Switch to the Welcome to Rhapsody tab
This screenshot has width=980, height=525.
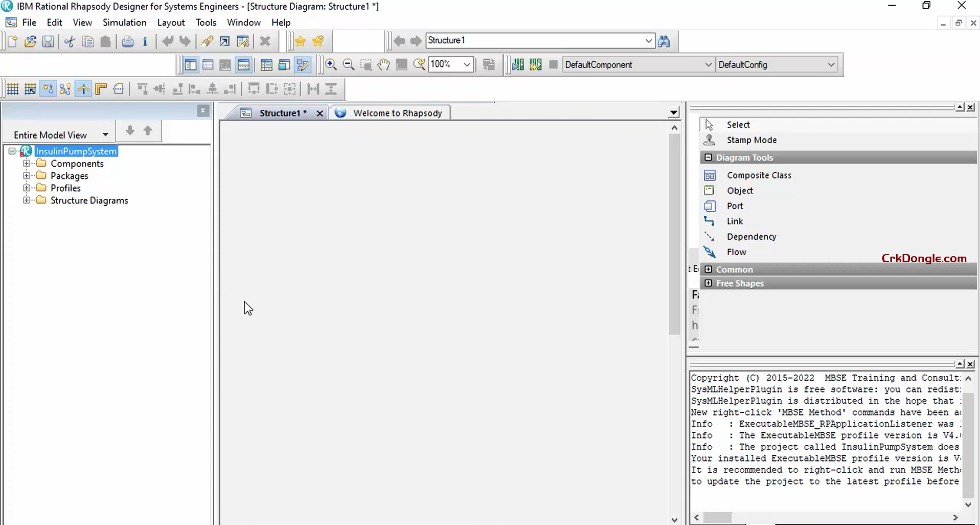tap(398, 112)
